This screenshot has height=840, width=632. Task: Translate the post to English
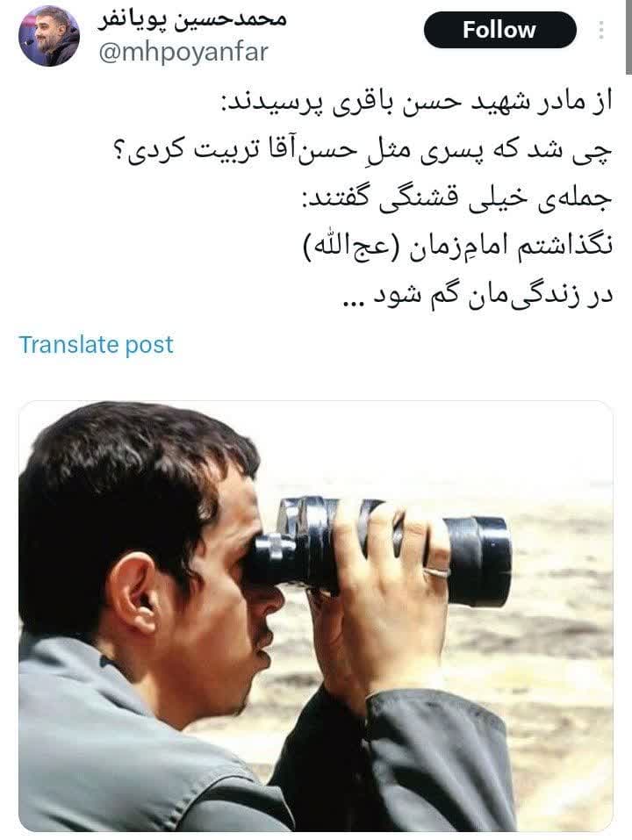click(x=97, y=344)
